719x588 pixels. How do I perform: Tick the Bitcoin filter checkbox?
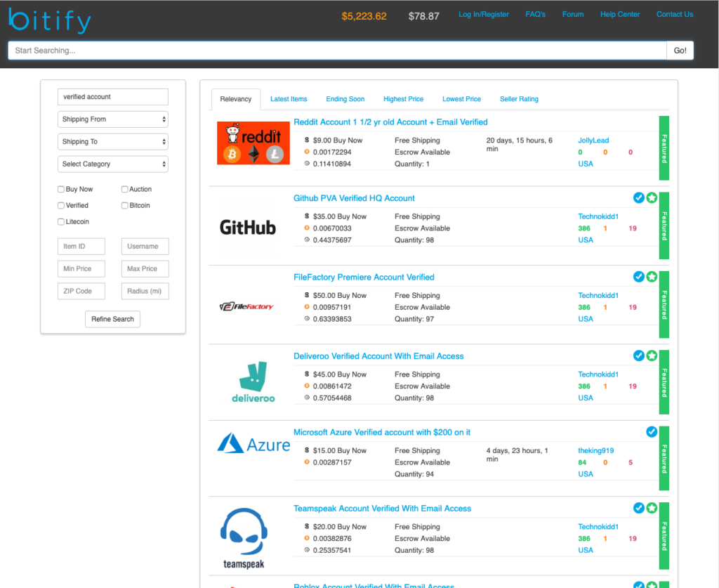(x=125, y=205)
